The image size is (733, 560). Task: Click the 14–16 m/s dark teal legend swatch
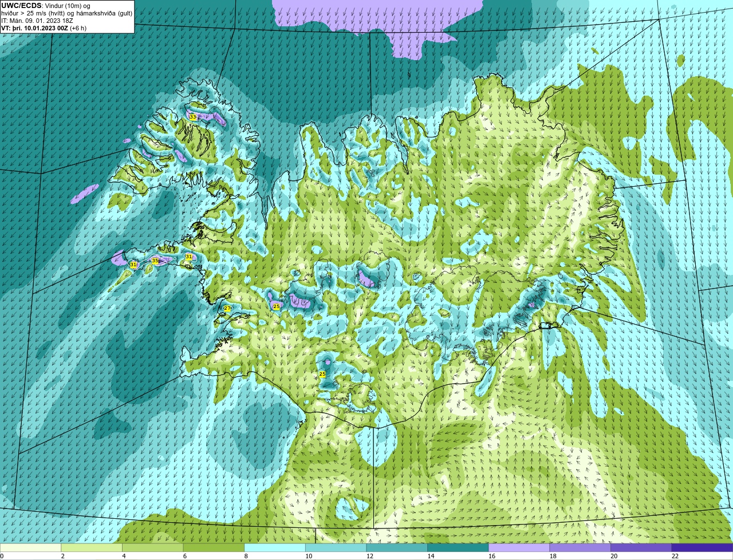(x=458, y=547)
